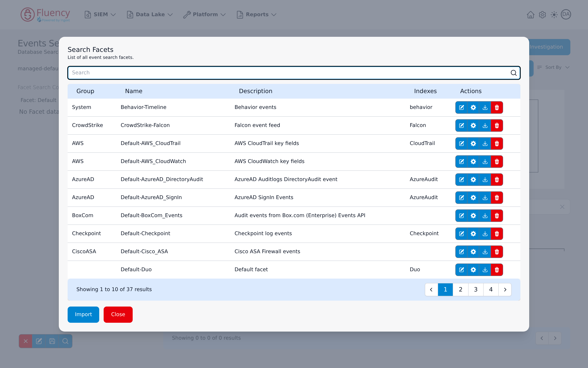This screenshot has width=588, height=368.
Task: Open the Sort By dropdown
Action: (553, 67)
